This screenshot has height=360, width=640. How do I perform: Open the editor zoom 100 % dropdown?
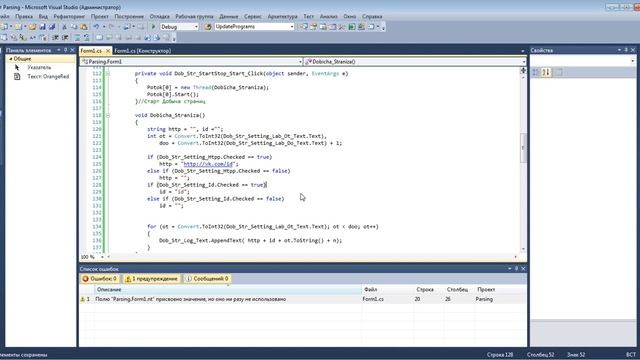102,257
